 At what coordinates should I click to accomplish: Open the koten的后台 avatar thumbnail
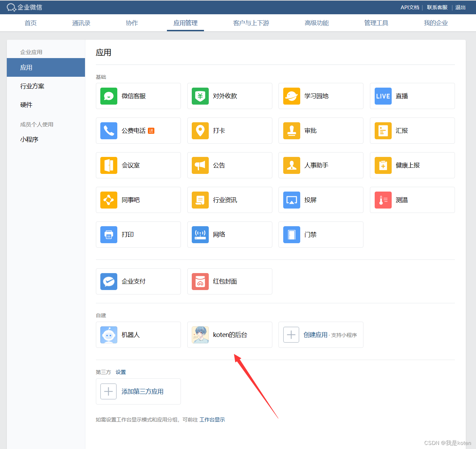point(200,335)
